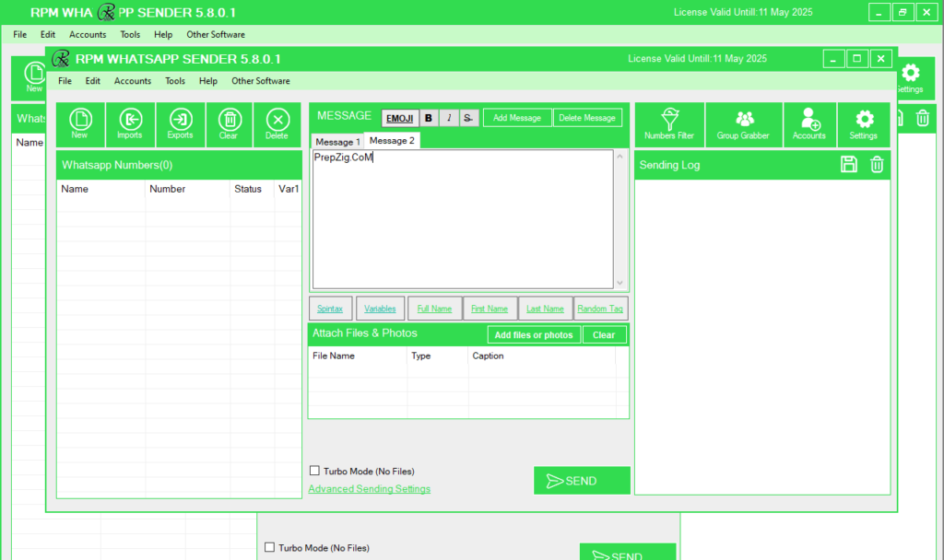Clear the Sending Log with trash icon
The height and width of the screenshot is (560, 944).
coord(877,164)
